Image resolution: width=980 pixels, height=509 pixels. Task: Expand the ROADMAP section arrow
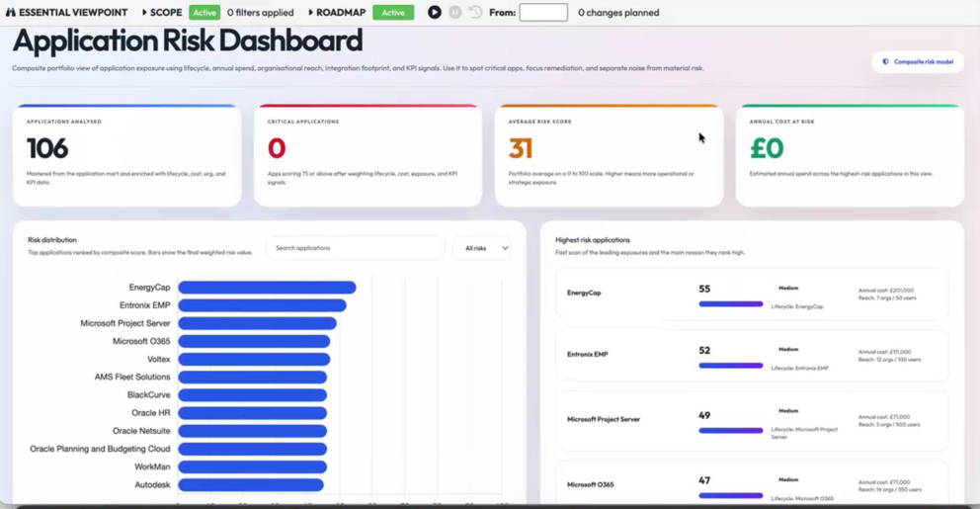coord(310,13)
